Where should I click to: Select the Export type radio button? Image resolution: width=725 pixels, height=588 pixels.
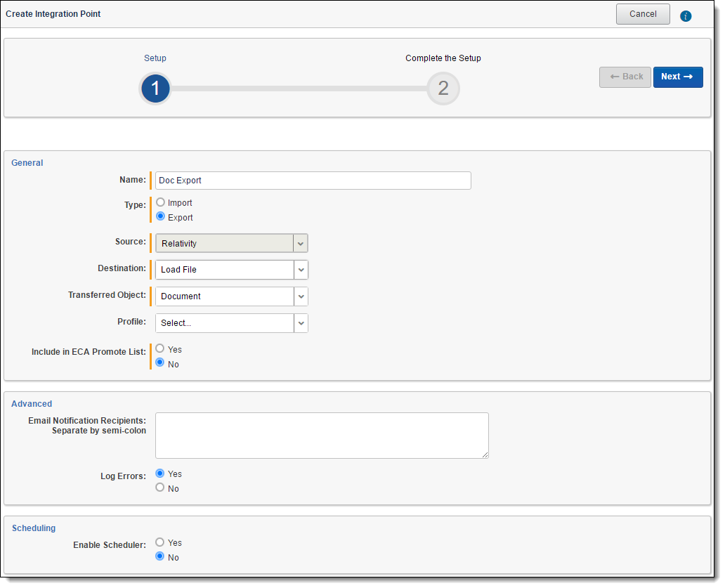(x=161, y=217)
